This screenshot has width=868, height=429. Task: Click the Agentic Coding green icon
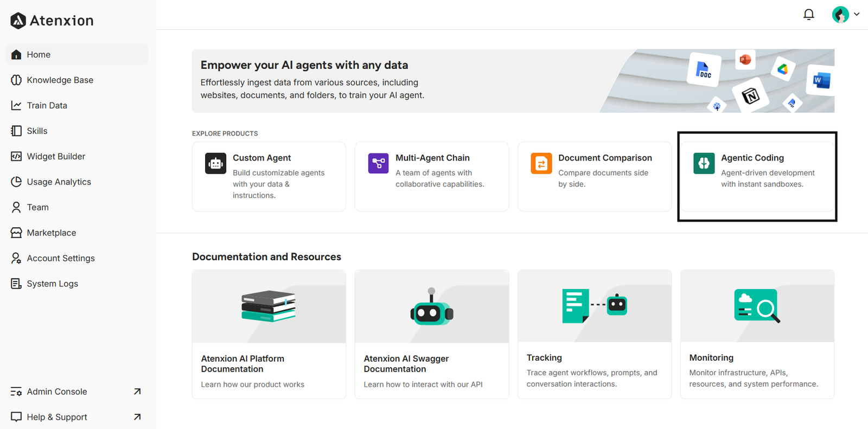(x=704, y=163)
